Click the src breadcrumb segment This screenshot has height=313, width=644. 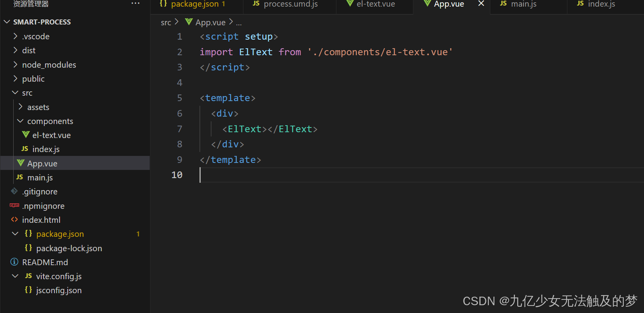166,23
